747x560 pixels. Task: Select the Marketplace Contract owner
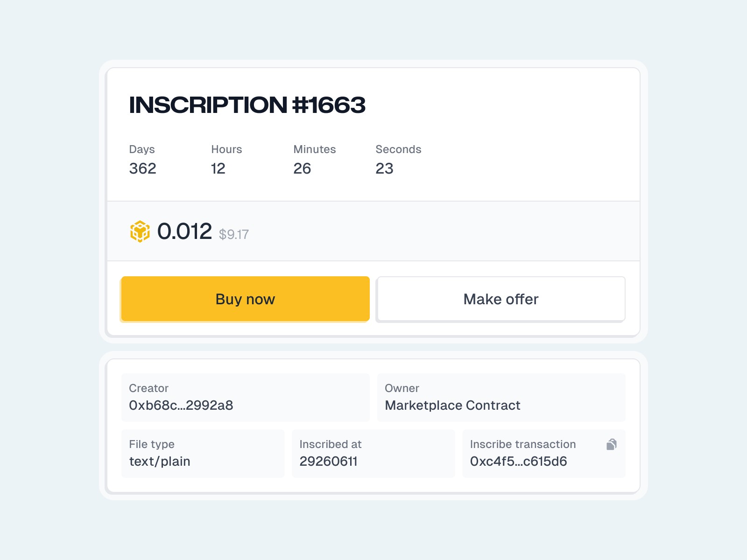click(x=452, y=405)
